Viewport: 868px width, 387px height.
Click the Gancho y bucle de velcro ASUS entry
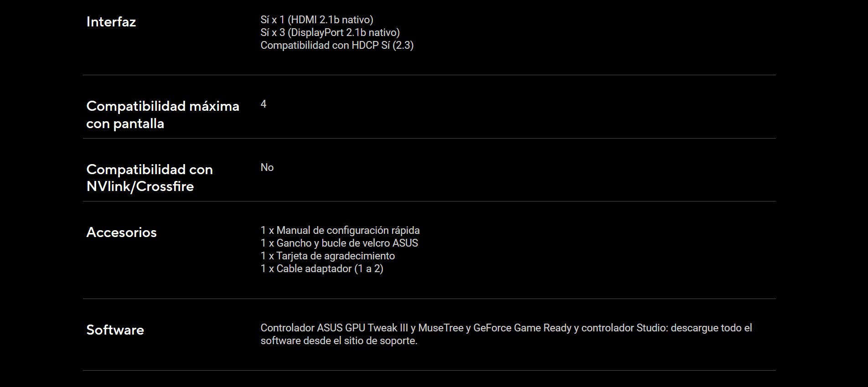tap(339, 243)
